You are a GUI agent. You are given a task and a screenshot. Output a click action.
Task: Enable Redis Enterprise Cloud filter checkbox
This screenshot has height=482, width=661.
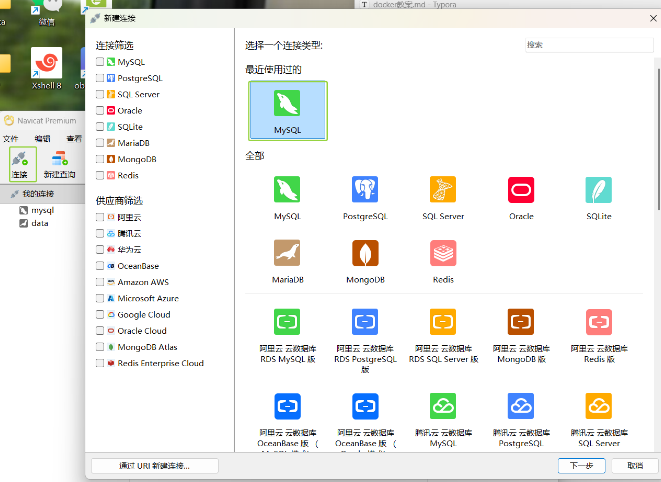point(100,363)
